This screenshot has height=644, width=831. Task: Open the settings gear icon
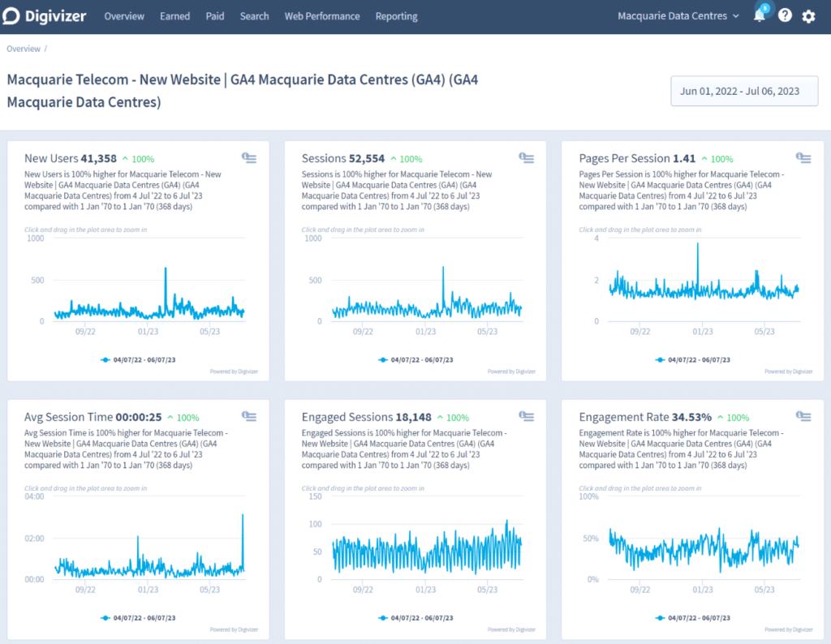point(808,16)
